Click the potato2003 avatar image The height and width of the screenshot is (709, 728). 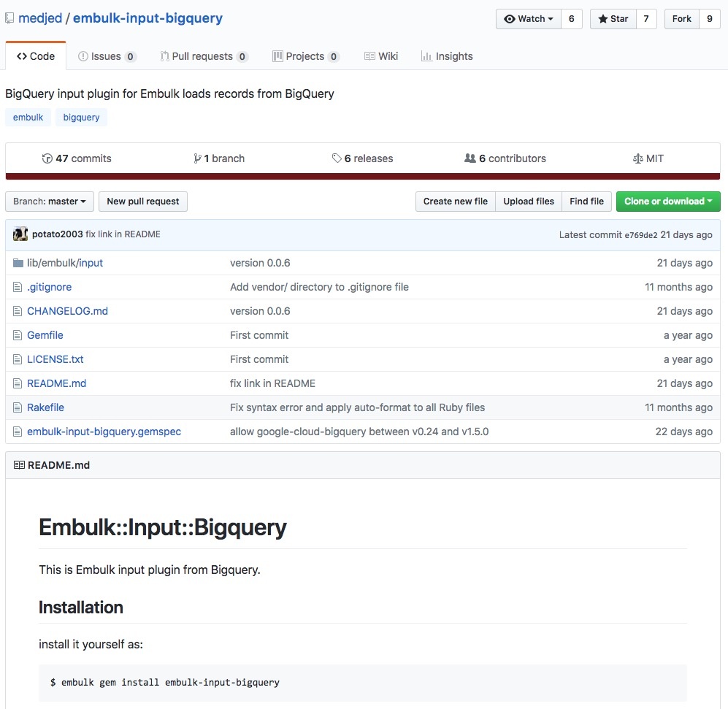(20, 234)
